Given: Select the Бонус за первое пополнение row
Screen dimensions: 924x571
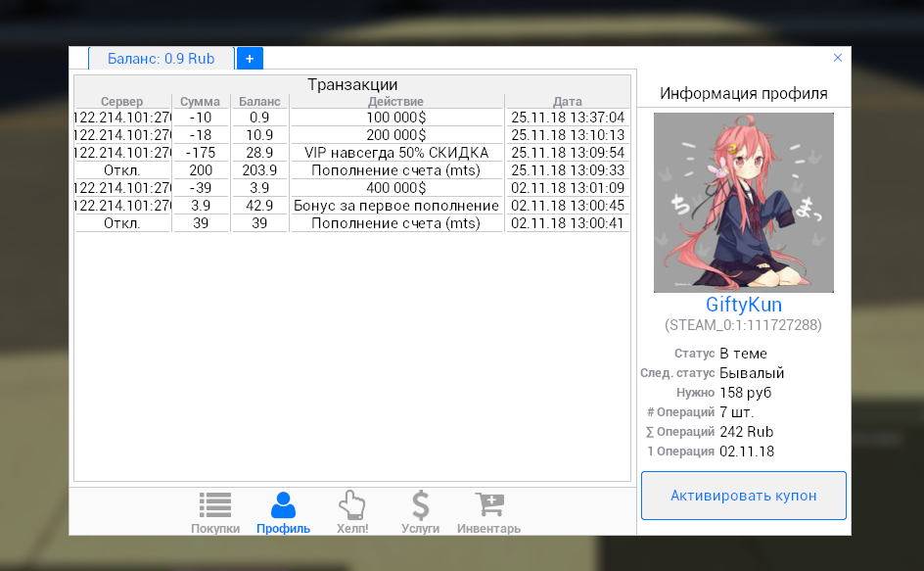Looking at the screenshot, I should (x=396, y=206).
